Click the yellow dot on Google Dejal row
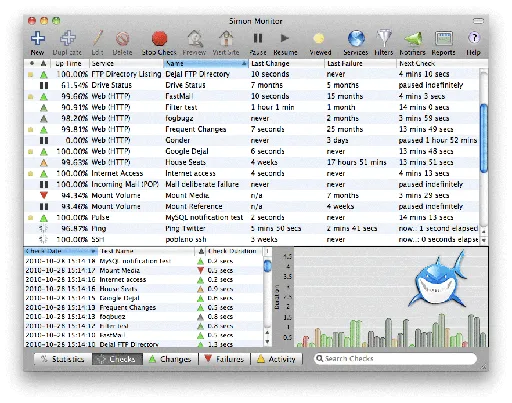Image resolution: width=512 pixels, height=403 pixels. pyautogui.click(x=31, y=152)
